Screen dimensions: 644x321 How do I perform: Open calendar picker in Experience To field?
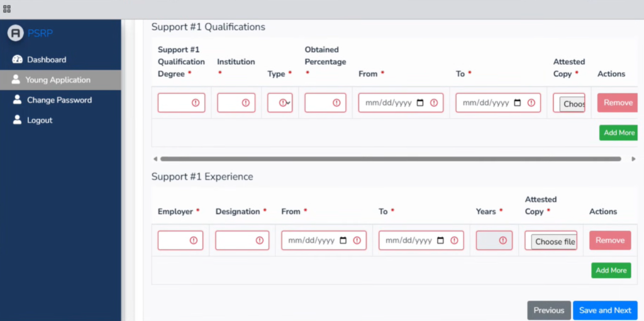pos(440,240)
